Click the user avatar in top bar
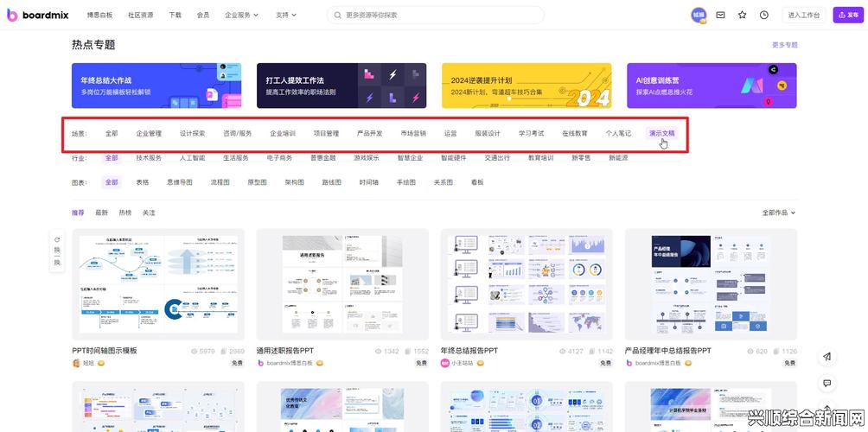868x432 pixels. (x=698, y=15)
